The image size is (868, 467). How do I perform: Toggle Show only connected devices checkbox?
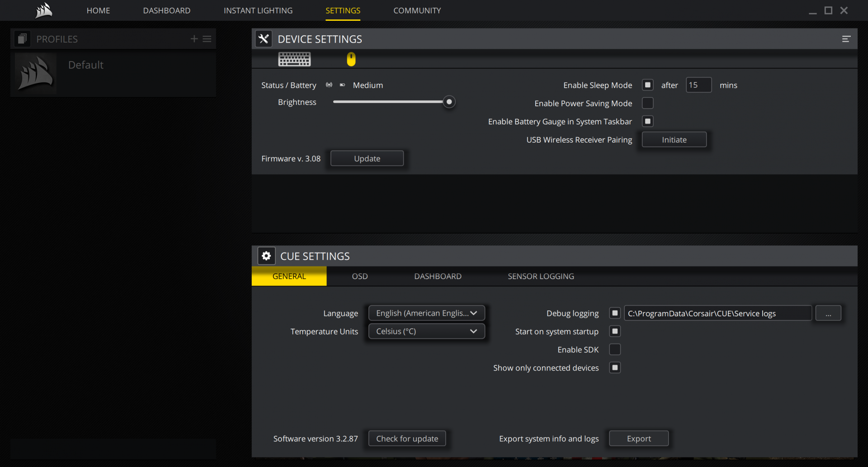[x=615, y=367]
